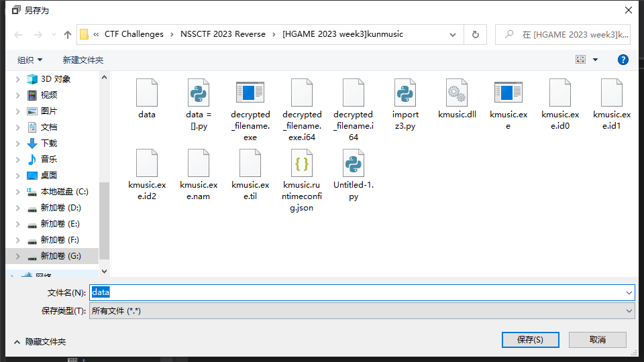The width and height of the screenshot is (644, 362).
Task: Click the 文件名 input field
Action: point(362,292)
